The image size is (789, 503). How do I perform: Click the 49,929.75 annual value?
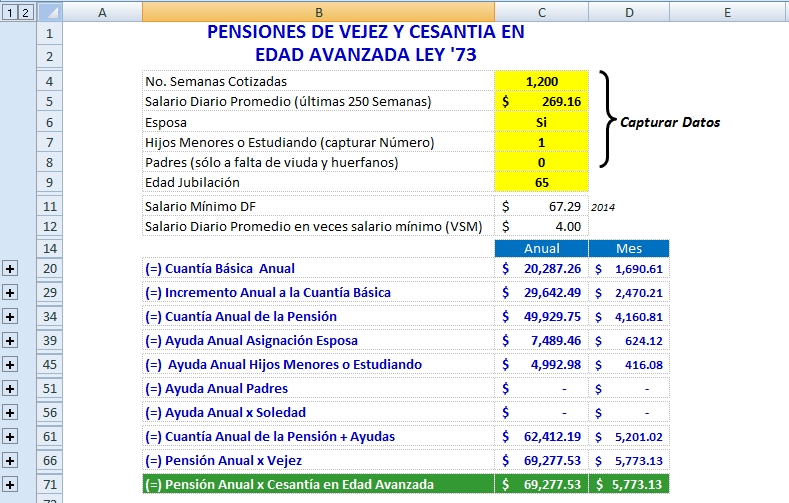pos(541,317)
